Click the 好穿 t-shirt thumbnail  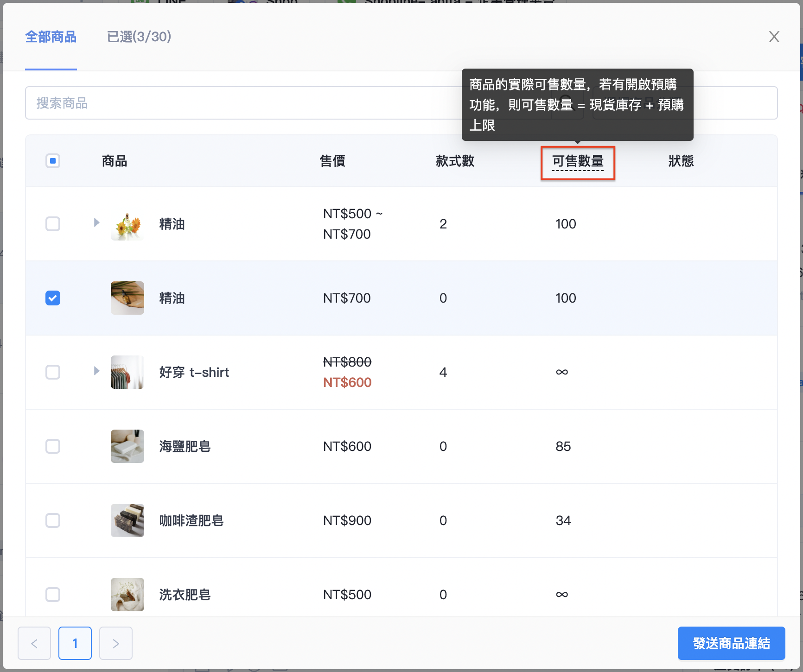pos(127,372)
